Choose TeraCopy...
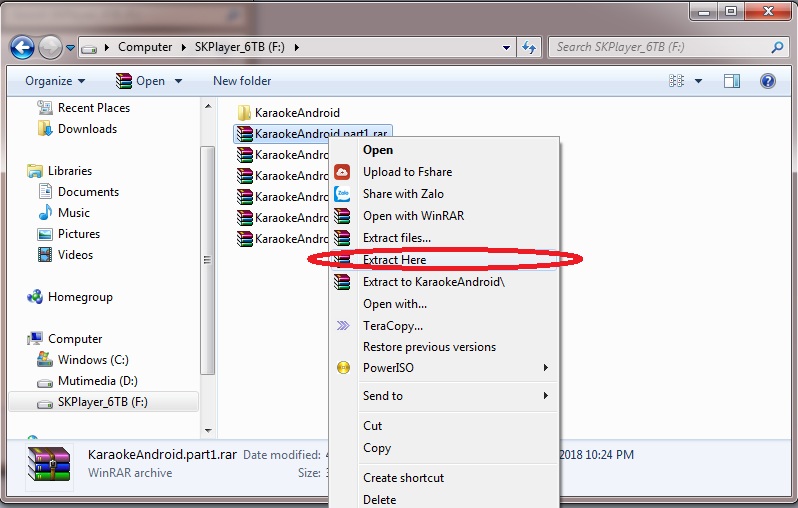The width and height of the screenshot is (798, 508). 444,326
